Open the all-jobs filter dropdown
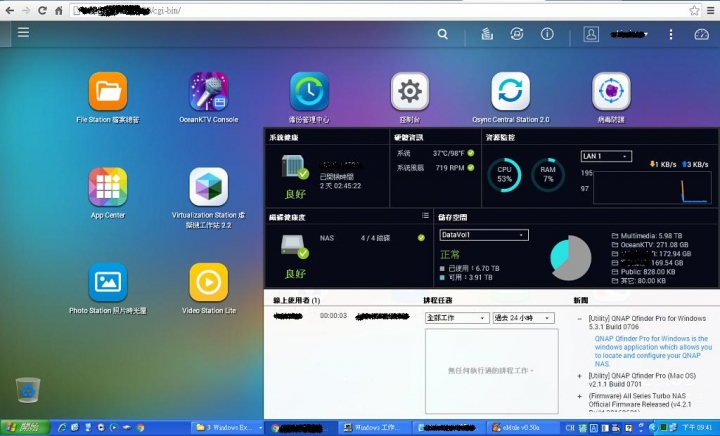This screenshot has width=720, height=436. tap(456, 318)
